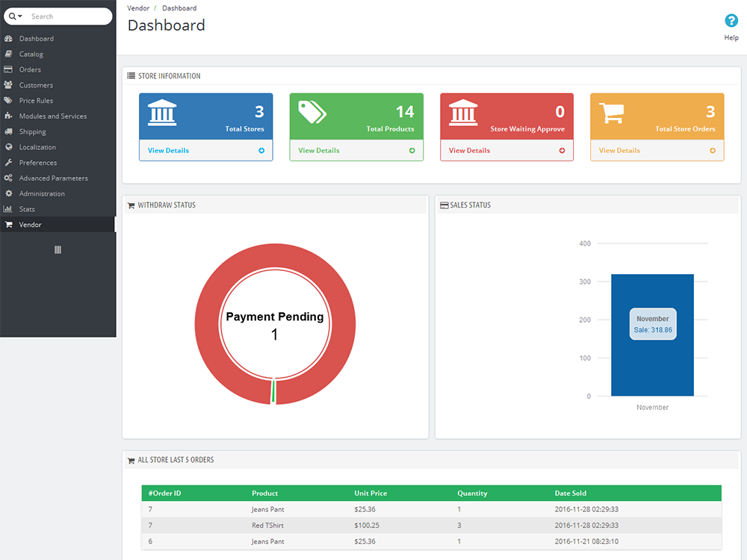Click the 2016-11-21 08:23:10 date cell
The height and width of the screenshot is (560, 747).
[x=586, y=541]
